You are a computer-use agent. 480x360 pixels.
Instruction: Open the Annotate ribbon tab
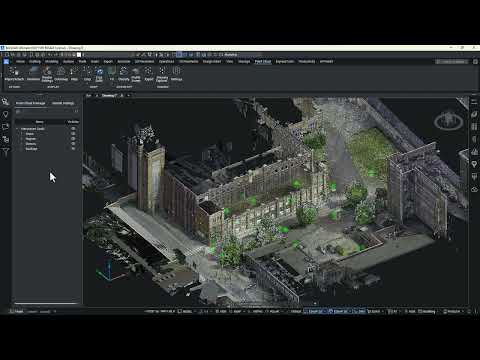coord(124,62)
